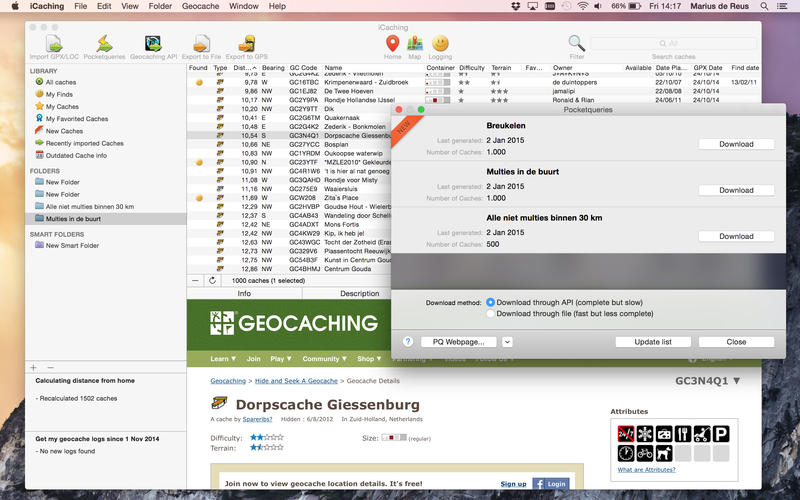Viewport: 800px width, 500px height.
Task: Open Geocaching API toolbar icon
Action: [x=153, y=44]
